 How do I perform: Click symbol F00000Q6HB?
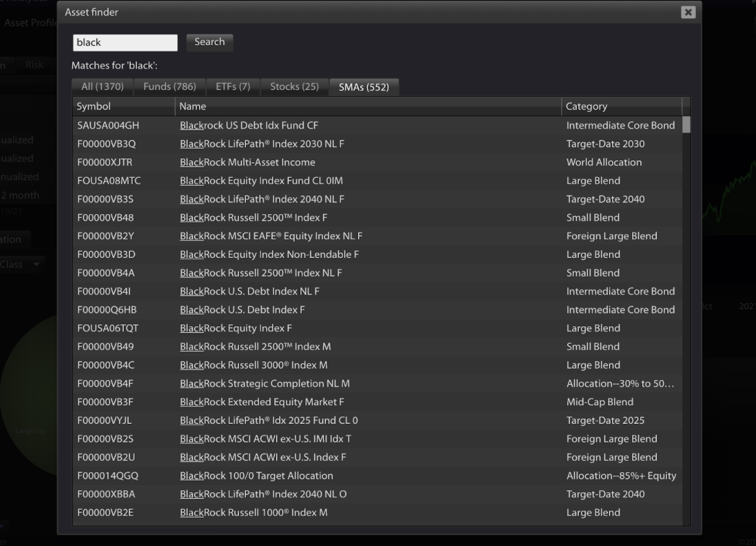pyautogui.click(x=107, y=310)
